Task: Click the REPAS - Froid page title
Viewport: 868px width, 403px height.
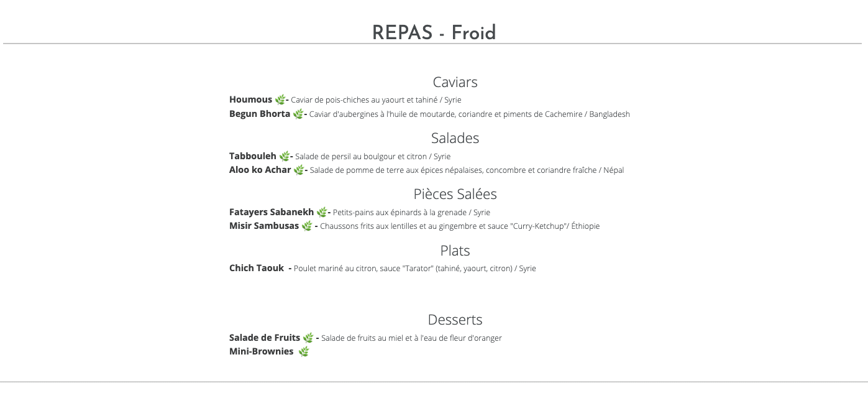Action: (434, 32)
